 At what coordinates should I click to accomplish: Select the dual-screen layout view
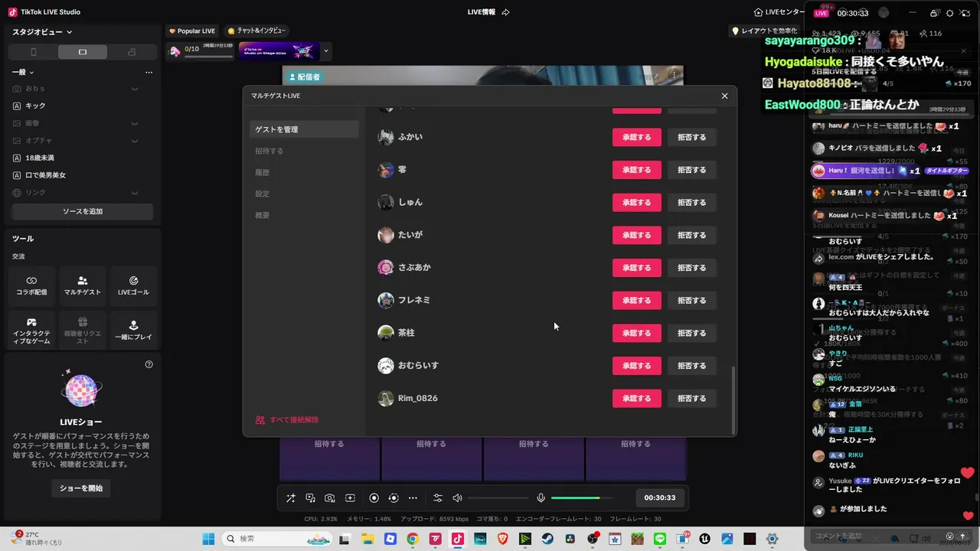coord(132,52)
